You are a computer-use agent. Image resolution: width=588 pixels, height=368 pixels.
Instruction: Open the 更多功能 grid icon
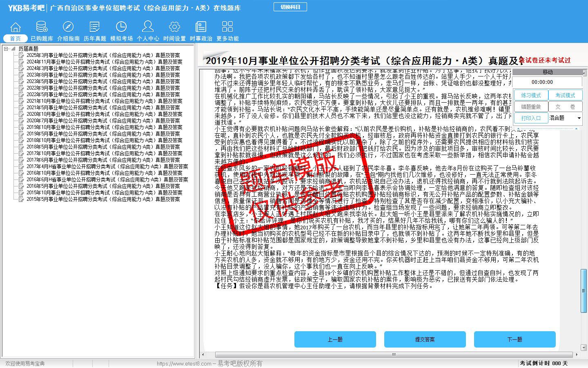227,27
